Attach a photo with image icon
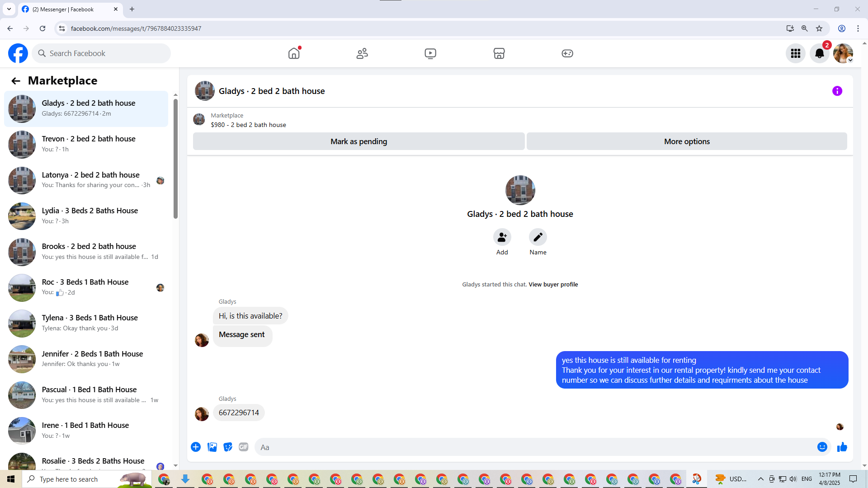The image size is (868, 488). pos(212,447)
